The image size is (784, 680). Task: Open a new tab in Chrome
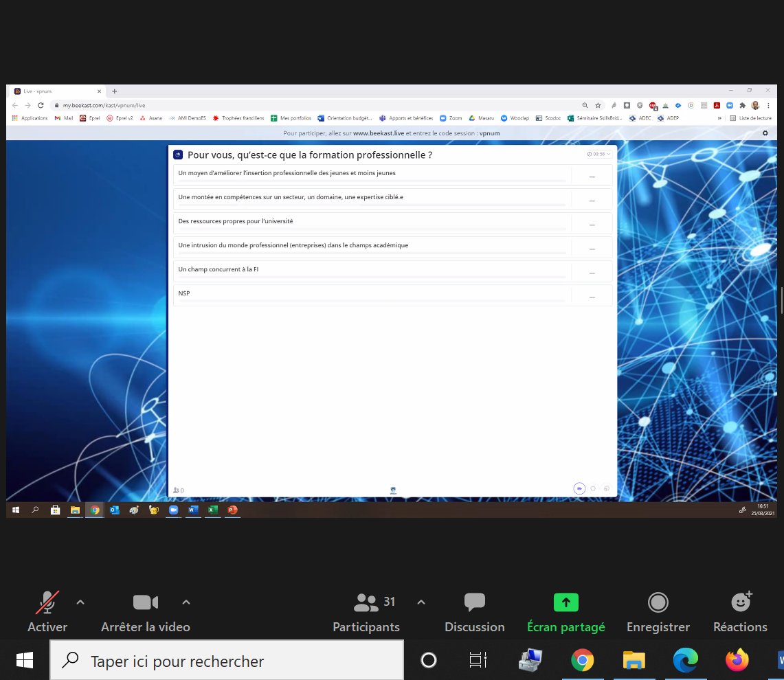[115, 91]
